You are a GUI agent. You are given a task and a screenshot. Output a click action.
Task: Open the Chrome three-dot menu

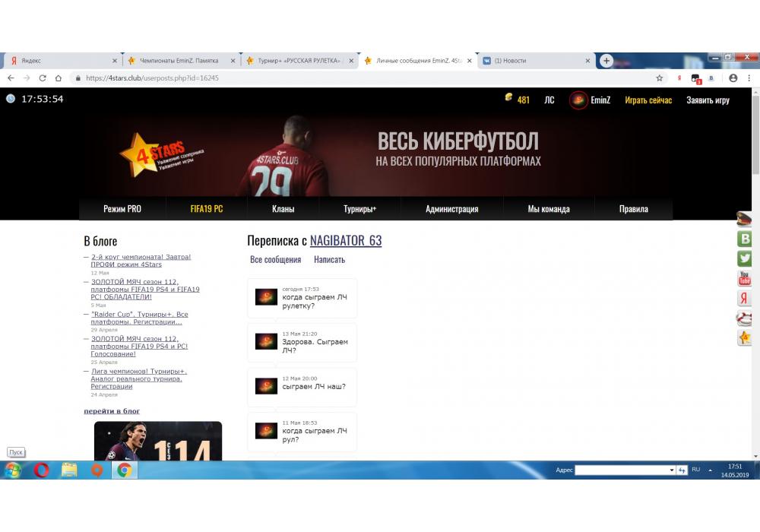pyautogui.click(x=749, y=78)
